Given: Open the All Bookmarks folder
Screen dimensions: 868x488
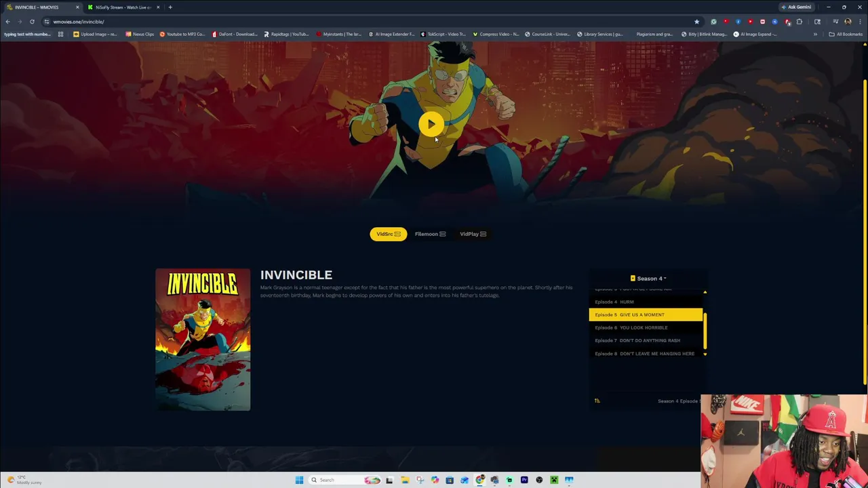Looking at the screenshot, I should tap(846, 34).
